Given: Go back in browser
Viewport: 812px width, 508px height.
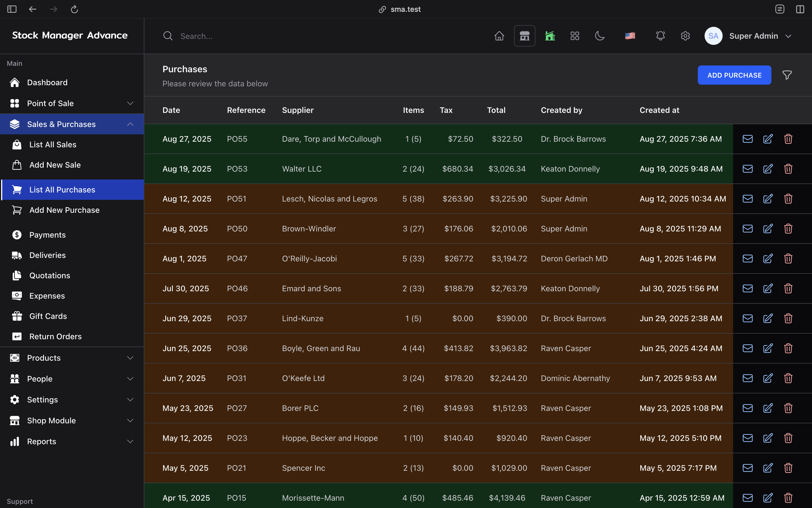Looking at the screenshot, I should [x=32, y=9].
